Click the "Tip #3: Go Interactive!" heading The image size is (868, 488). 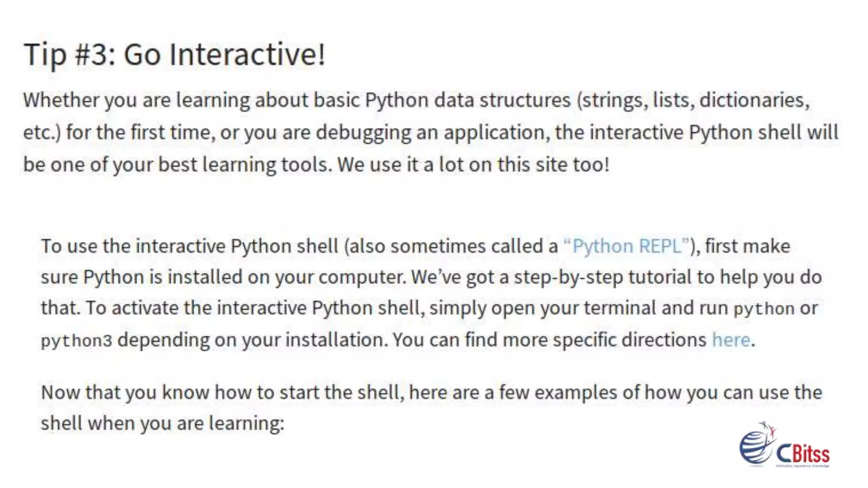[x=174, y=55]
